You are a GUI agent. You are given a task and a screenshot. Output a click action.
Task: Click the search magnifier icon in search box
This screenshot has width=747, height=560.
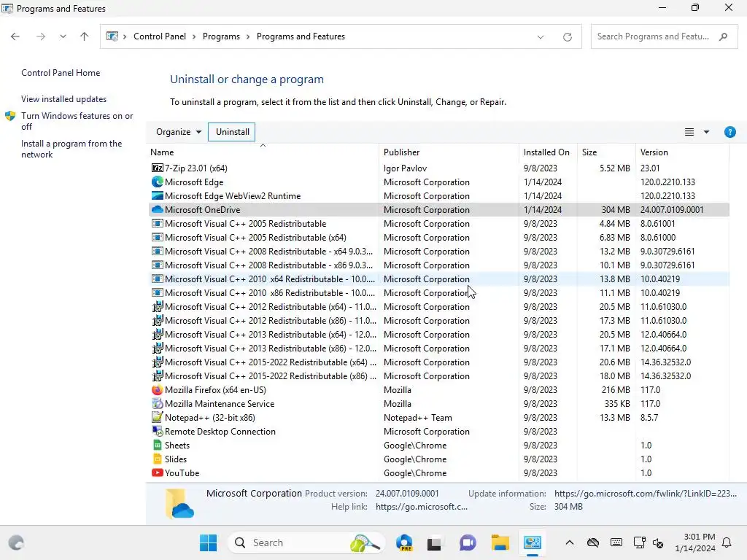coord(723,36)
